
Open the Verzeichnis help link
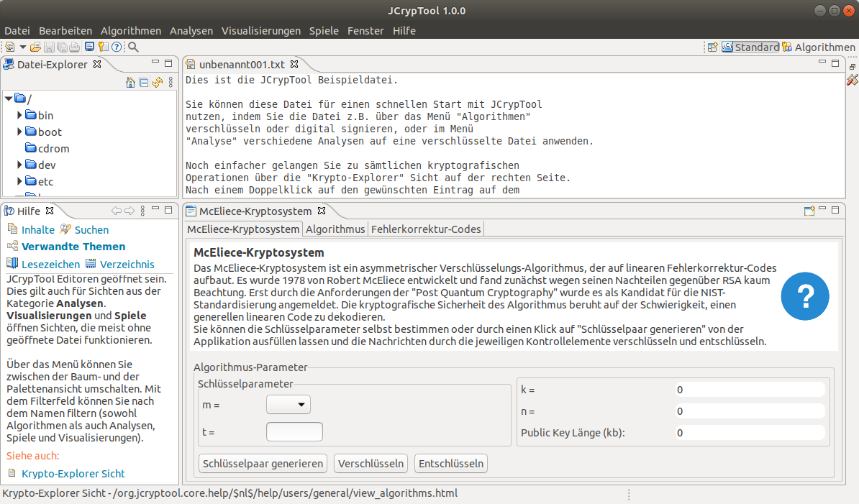pyautogui.click(x=127, y=265)
